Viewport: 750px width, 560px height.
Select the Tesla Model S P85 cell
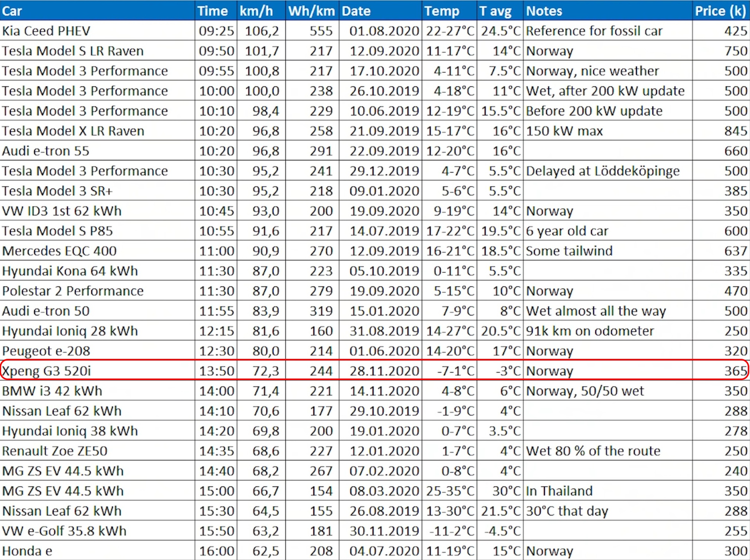point(97,231)
